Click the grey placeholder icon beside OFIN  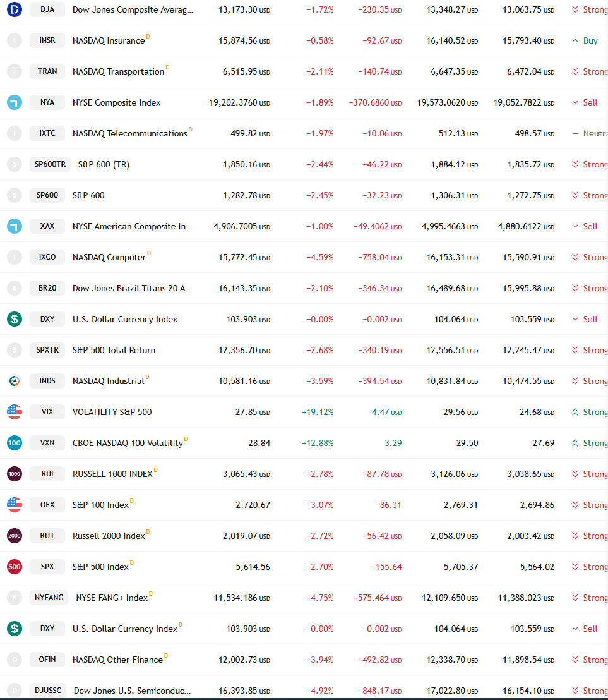(x=15, y=660)
